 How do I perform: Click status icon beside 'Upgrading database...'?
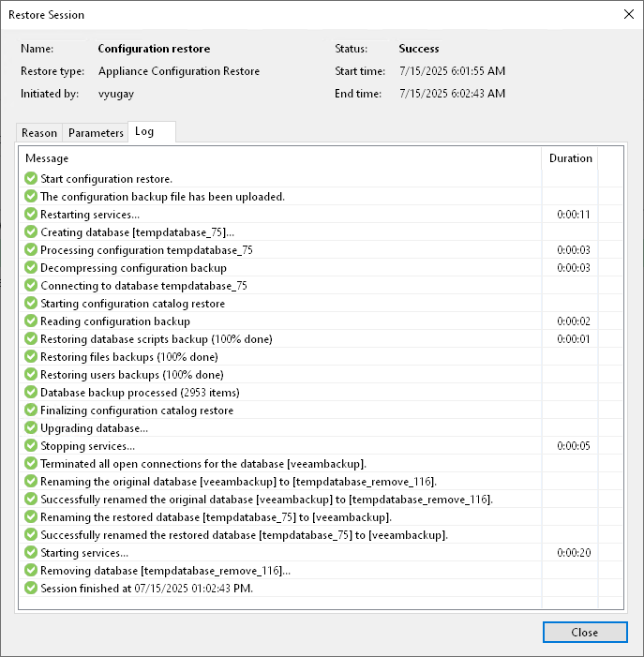(31, 427)
